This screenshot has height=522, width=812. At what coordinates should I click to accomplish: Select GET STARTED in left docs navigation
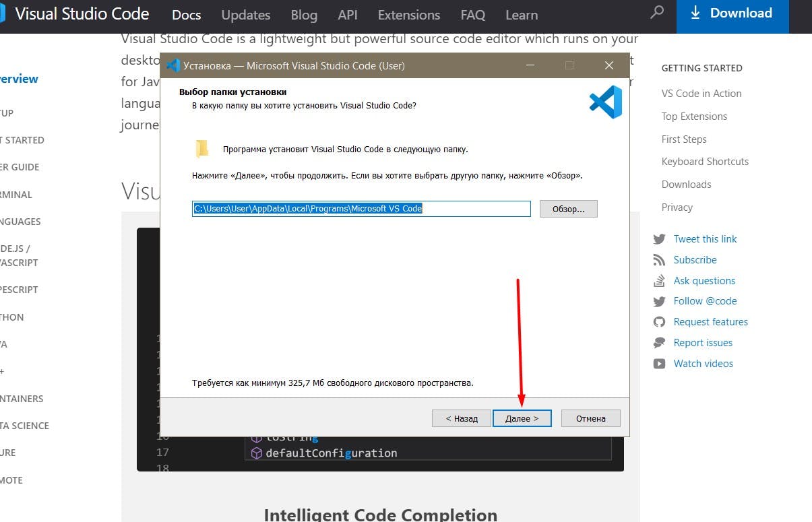[x=22, y=140]
